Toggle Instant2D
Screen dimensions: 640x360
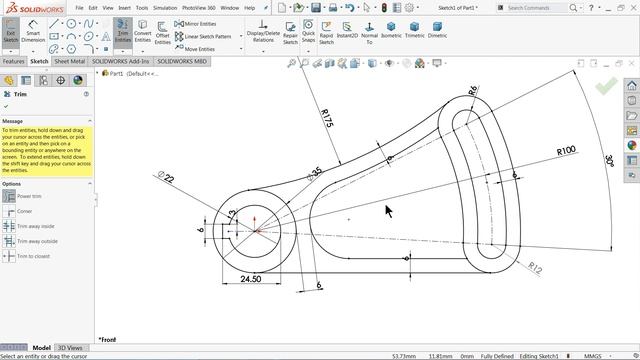(347, 31)
